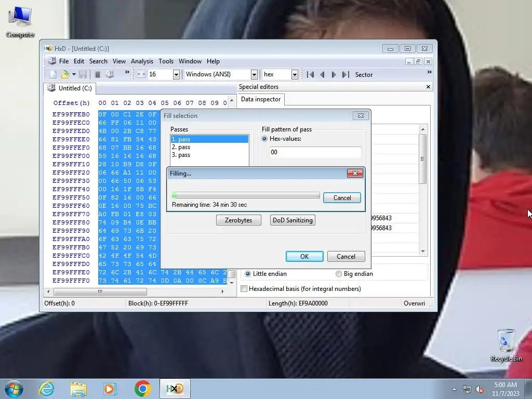Viewport: 532px width, 399px height.
Task: Launch Chrome from taskbar
Action: [142, 389]
